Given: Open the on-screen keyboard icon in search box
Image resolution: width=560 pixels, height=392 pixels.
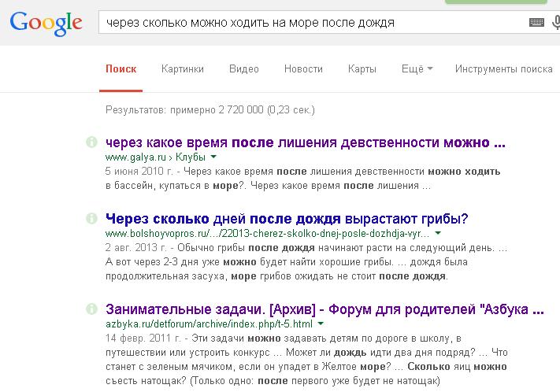Looking at the screenshot, I should point(536,23).
